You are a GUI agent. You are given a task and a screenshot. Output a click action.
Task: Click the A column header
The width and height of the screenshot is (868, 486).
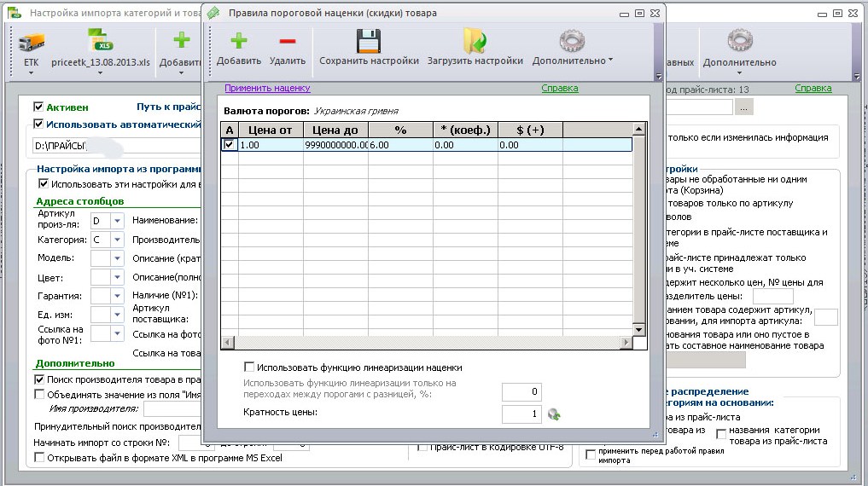click(230, 130)
